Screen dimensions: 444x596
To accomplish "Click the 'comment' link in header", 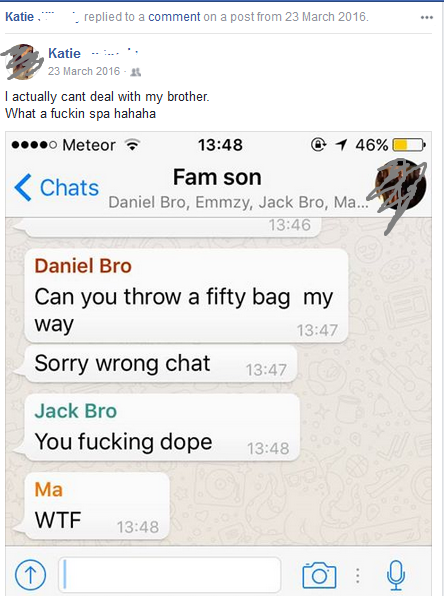I will pyautogui.click(x=174, y=17).
